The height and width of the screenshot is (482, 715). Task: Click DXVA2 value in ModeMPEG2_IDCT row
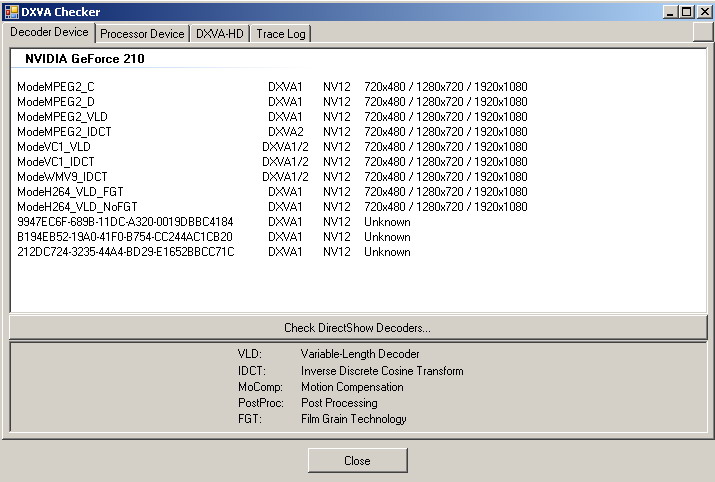coord(285,132)
